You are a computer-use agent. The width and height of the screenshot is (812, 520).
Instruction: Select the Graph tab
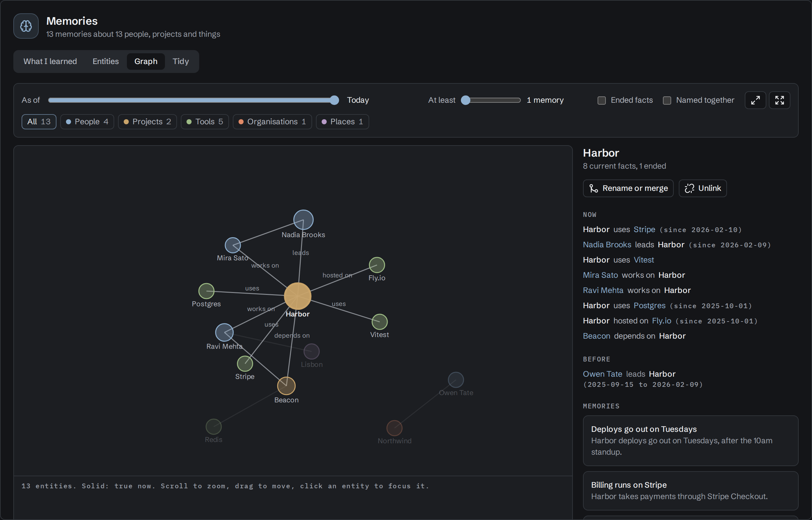coord(146,62)
